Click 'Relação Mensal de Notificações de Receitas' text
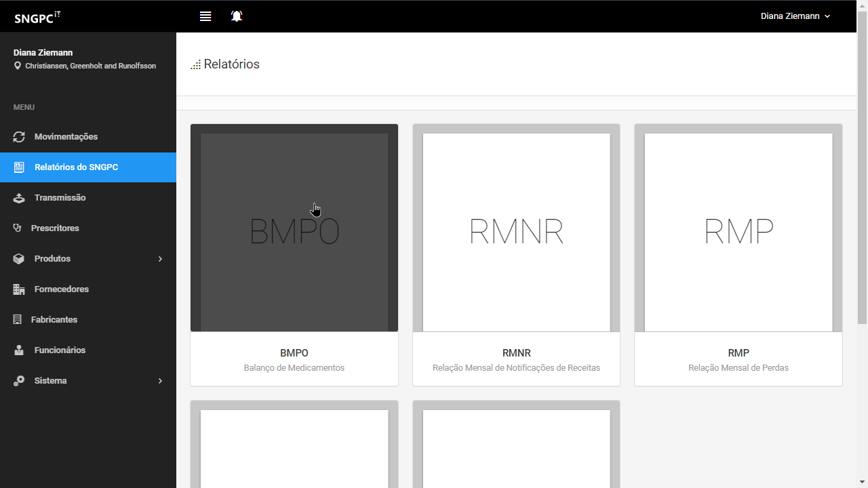868x488 pixels. coord(517,368)
